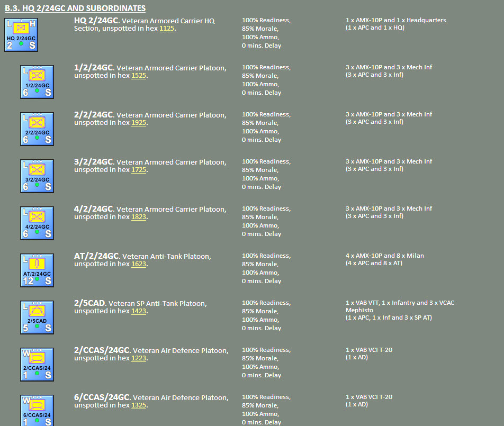
Task: Select the 2/2/24GC platoon counter icon
Action: point(37,129)
